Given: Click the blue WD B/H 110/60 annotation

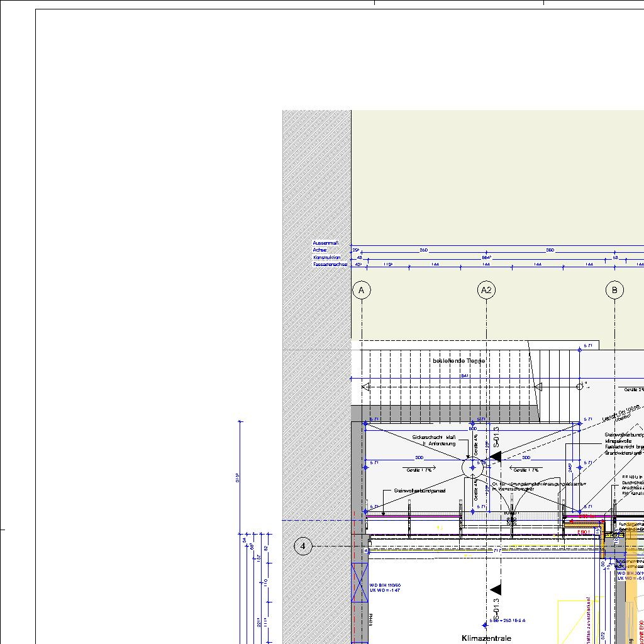Looking at the screenshot, I should [x=385, y=585].
